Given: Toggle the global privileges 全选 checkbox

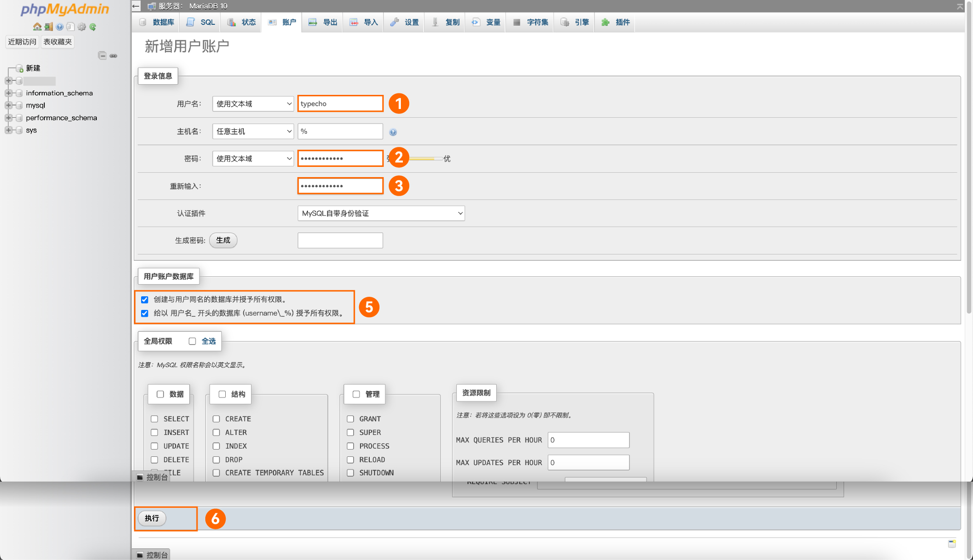Looking at the screenshot, I should [x=192, y=341].
